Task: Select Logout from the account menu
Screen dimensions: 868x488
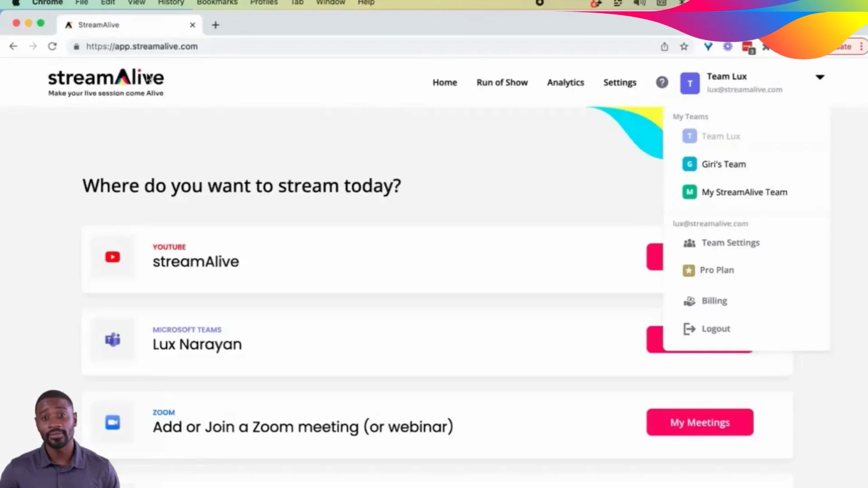Action: [x=715, y=328]
